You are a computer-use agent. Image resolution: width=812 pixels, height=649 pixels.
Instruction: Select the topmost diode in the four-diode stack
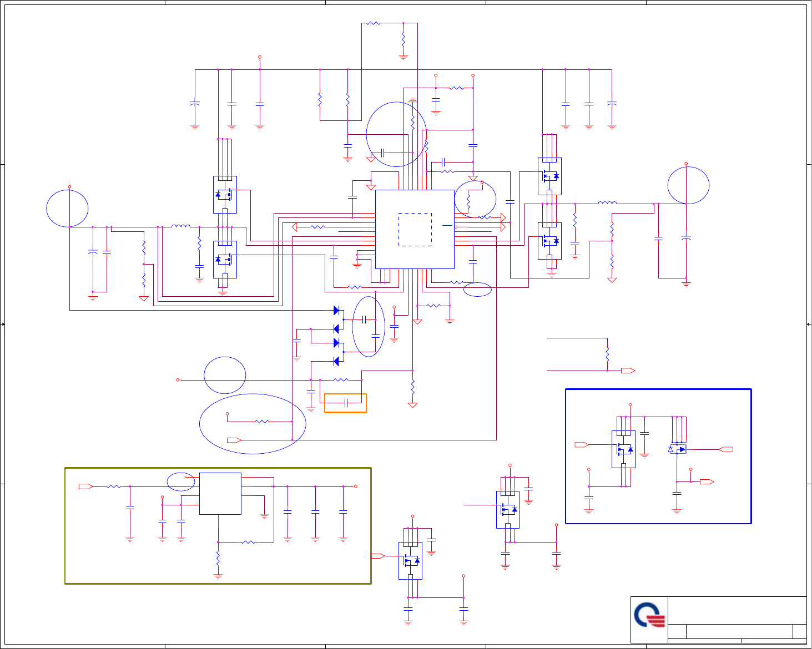[336, 311]
